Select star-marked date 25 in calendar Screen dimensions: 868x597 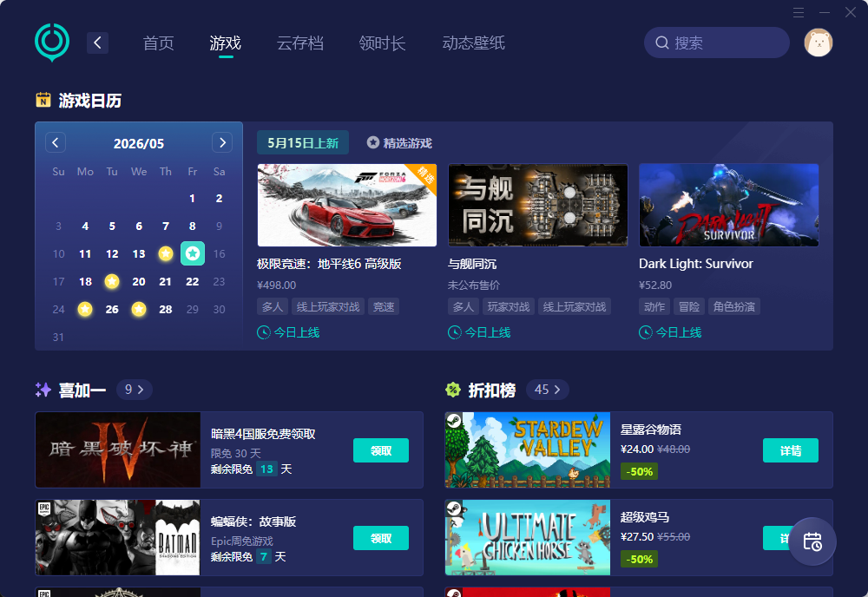[85, 309]
